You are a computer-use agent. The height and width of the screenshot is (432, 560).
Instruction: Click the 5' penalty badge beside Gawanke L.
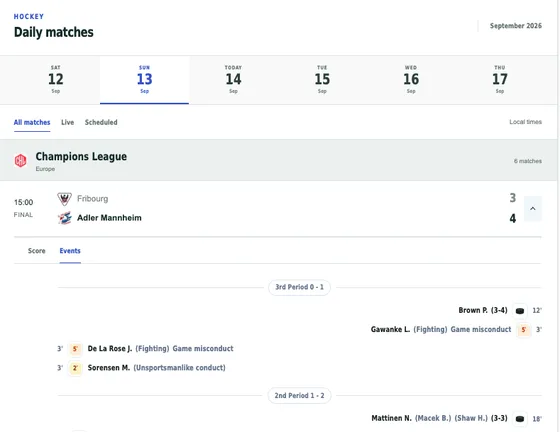pyautogui.click(x=524, y=330)
